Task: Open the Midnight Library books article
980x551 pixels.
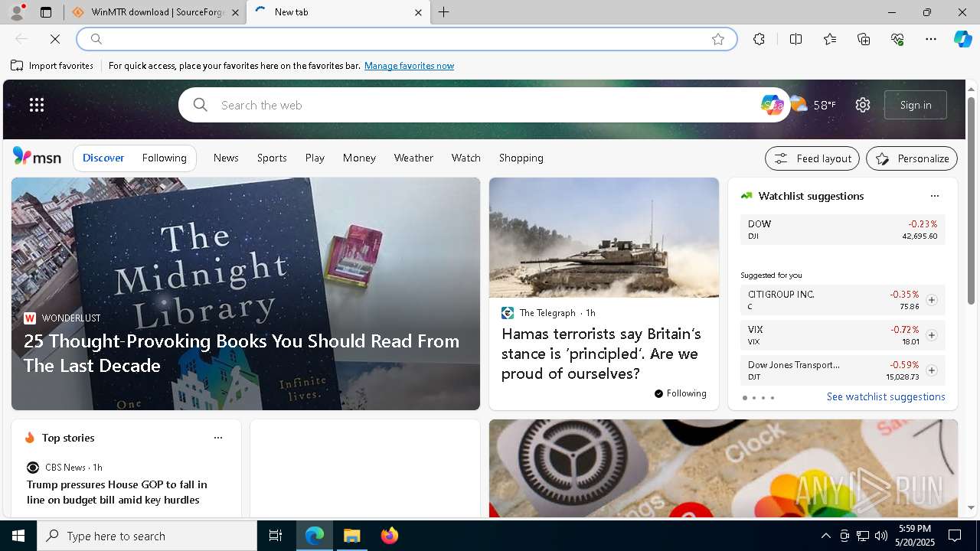Action: pos(246,294)
